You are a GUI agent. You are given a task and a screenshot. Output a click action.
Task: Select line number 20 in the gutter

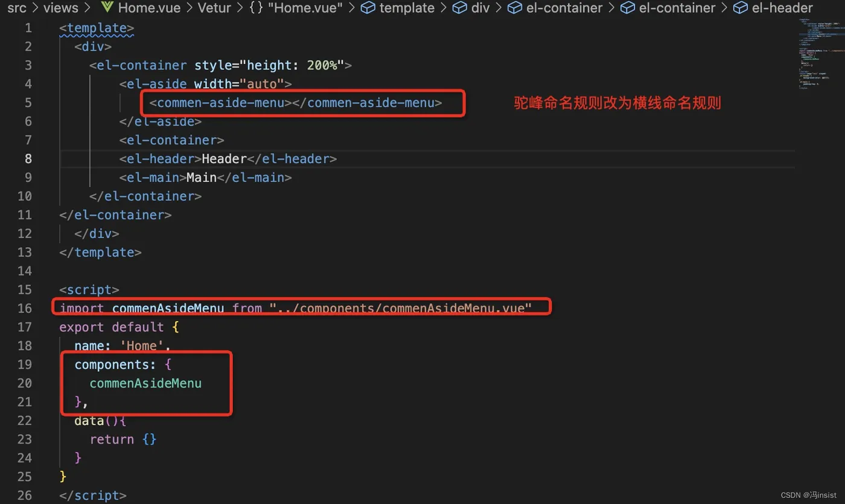pos(25,383)
